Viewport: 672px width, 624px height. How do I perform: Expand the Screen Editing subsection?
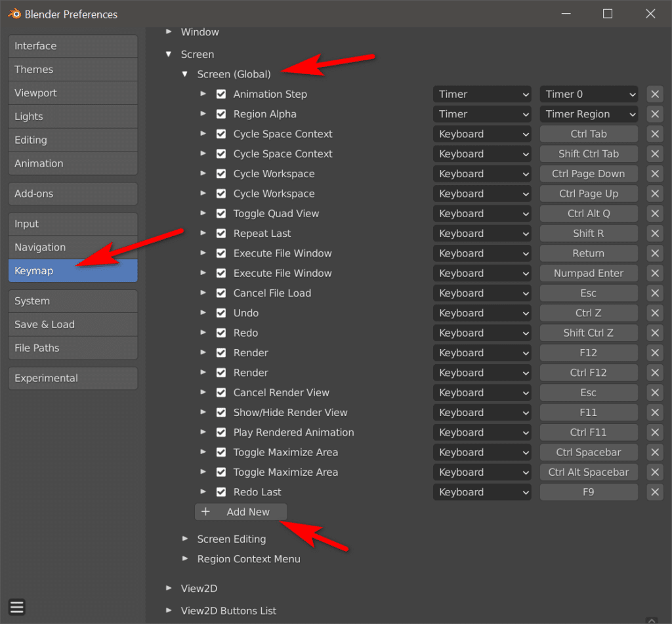pos(184,539)
